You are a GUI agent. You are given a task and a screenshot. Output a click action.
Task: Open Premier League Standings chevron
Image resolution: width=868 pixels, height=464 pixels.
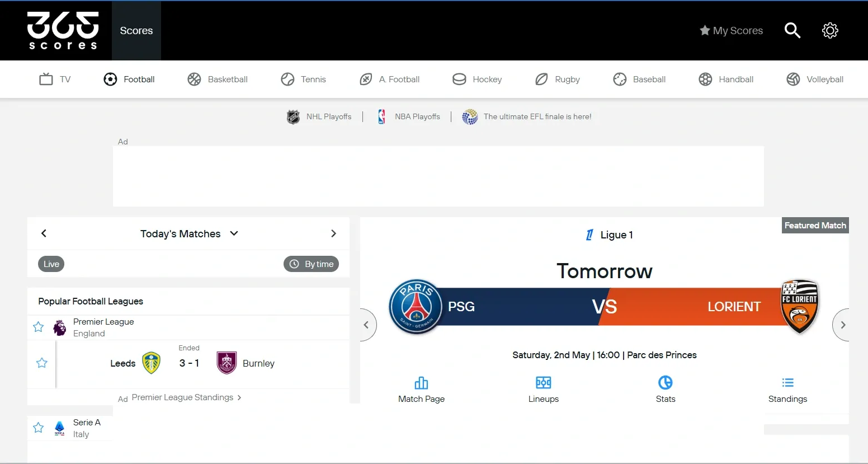(x=239, y=397)
